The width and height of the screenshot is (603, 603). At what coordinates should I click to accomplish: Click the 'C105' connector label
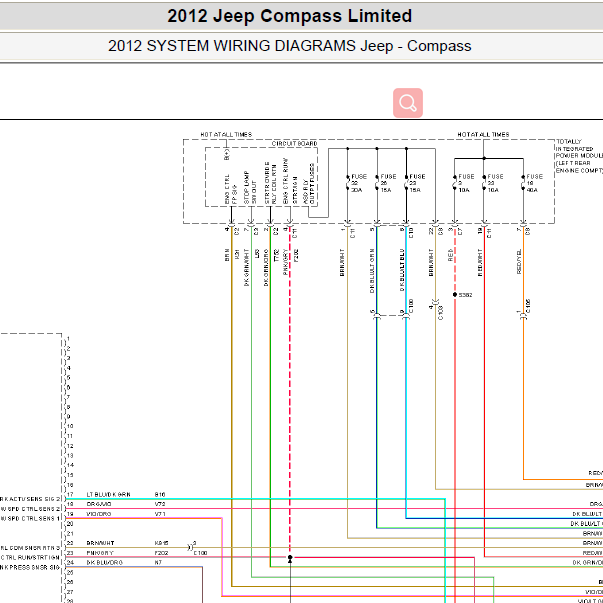528,306
